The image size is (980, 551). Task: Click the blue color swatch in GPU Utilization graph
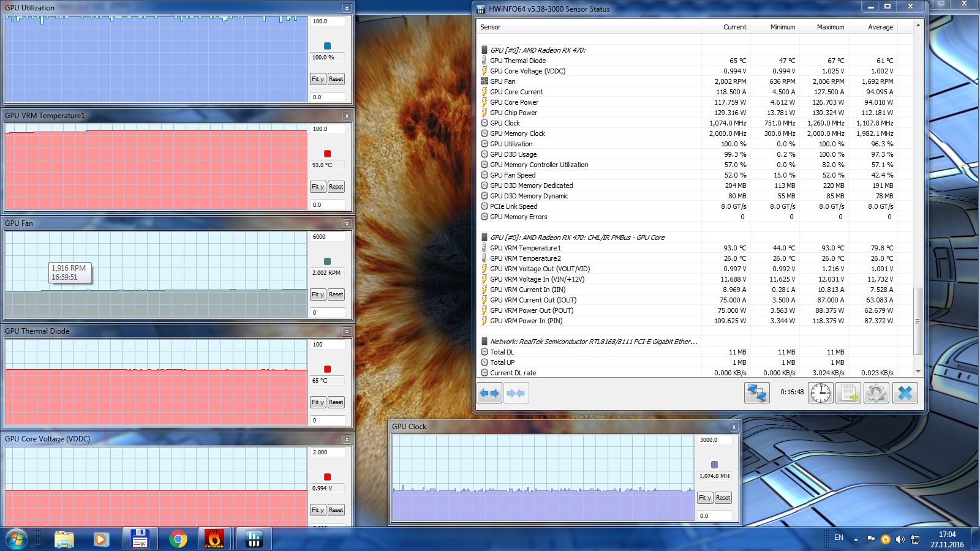pyautogui.click(x=327, y=46)
